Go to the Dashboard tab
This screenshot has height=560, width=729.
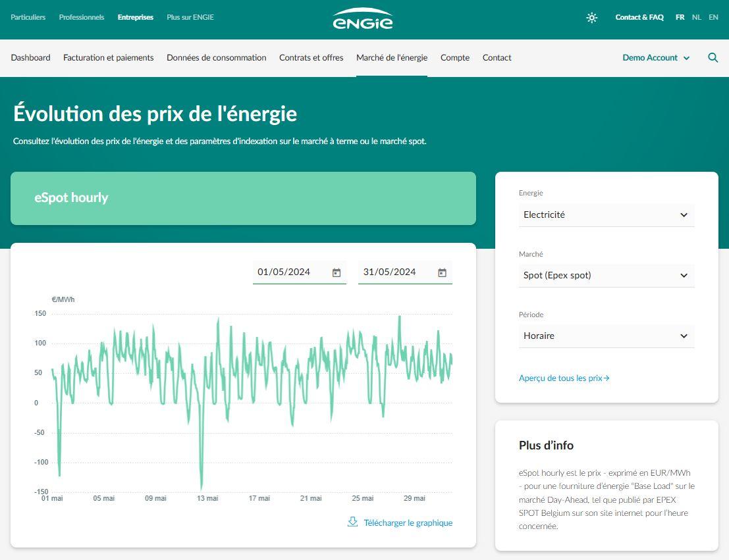[31, 58]
